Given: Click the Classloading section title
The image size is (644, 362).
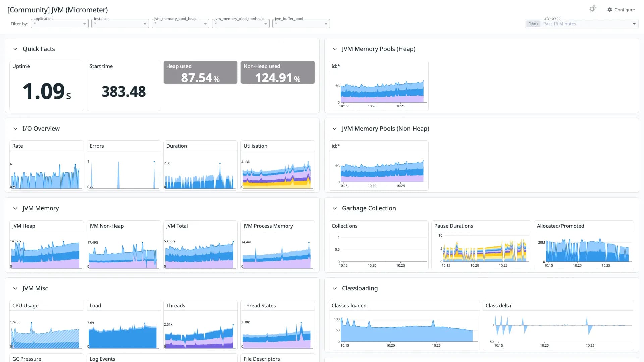Looking at the screenshot, I should 360,288.
